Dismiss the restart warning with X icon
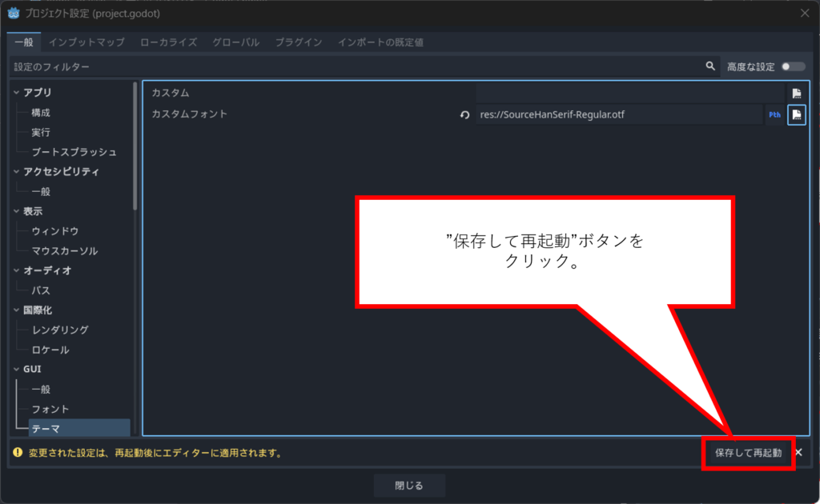The height and width of the screenshot is (504, 820). click(798, 453)
